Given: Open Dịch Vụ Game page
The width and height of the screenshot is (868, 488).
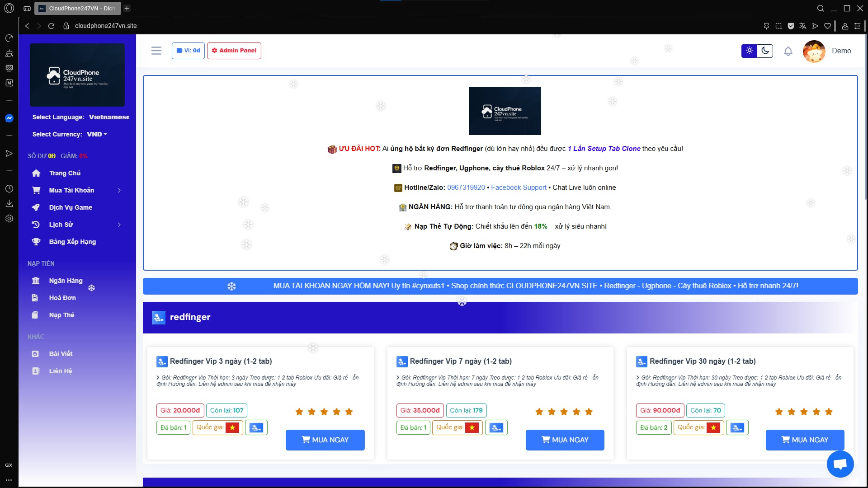Looking at the screenshot, I should 71,207.
